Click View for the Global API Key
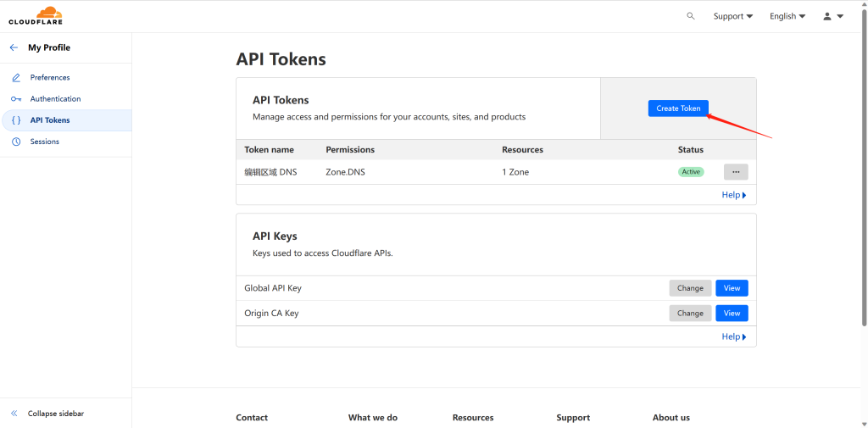The image size is (868, 428). pos(732,288)
